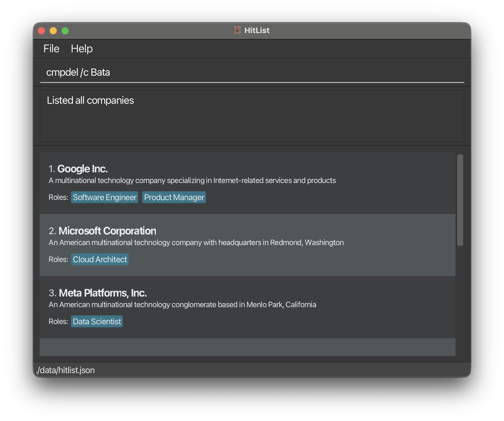Click the Cloud Architect role tag
504x421 pixels.
(x=100, y=259)
